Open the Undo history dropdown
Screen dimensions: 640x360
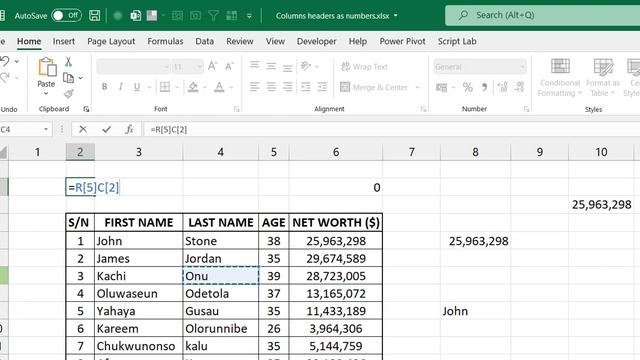click(17, 62)
